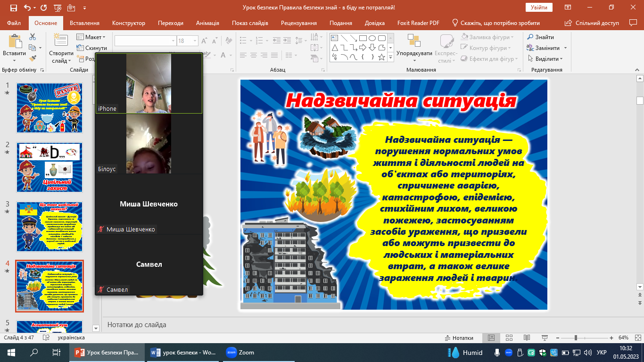
Task: Click the Скинути reset button
Action: point(91,48)
